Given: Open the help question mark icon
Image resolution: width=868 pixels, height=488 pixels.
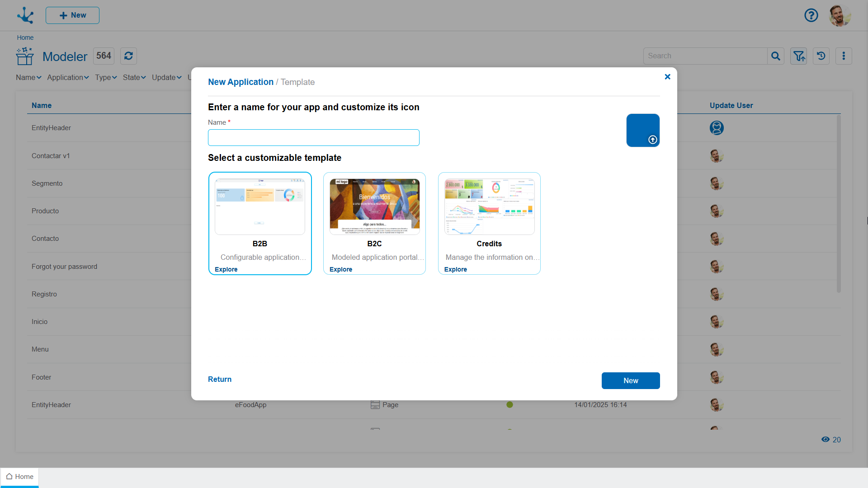Looking at the screenshot, I should (811, 15).
